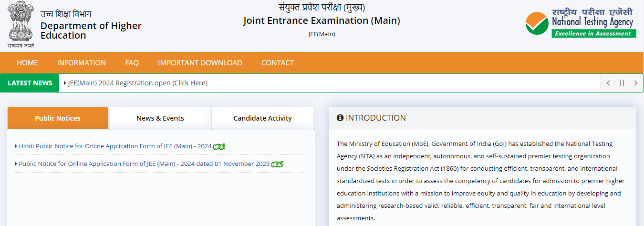Viewport: 644px width, 226px height.
Task: Pause the latest news ticker
Action: (622, 83)
